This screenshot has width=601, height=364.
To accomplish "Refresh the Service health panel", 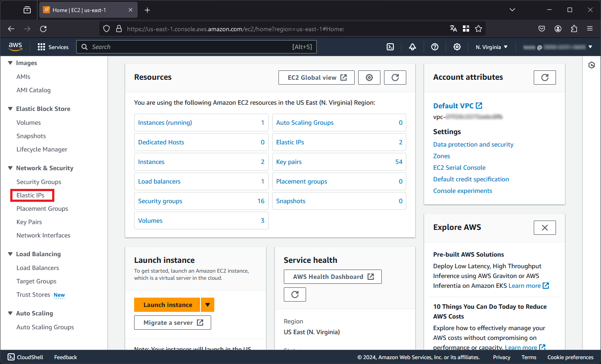I will point(295,294).
